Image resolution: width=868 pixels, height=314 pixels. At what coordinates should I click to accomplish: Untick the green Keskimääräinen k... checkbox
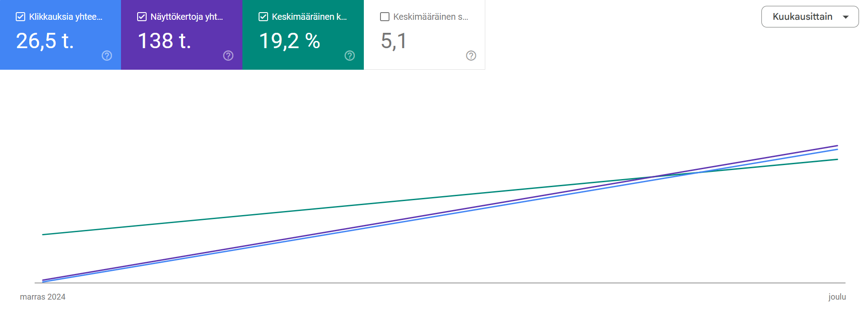pyautogui.click(x=263, y=17)
